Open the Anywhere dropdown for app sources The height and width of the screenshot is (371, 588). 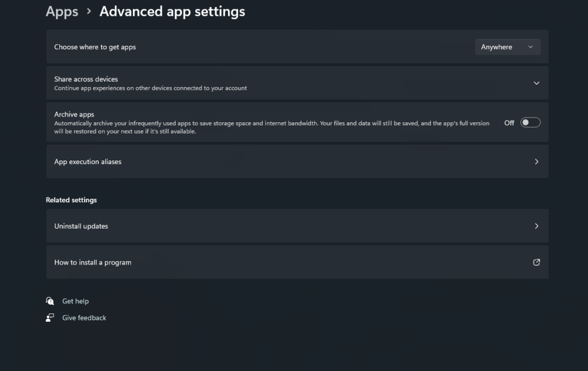tap(507, 47)
